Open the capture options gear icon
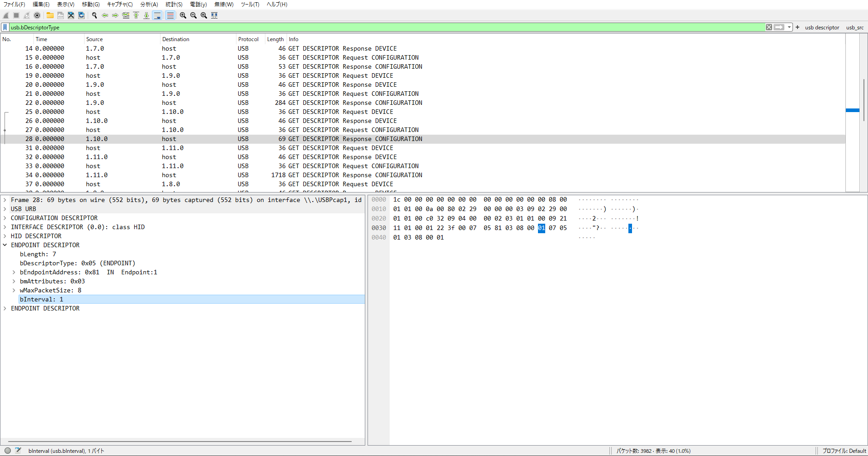Screen dimensions: 868x456 tap(37, 15)
